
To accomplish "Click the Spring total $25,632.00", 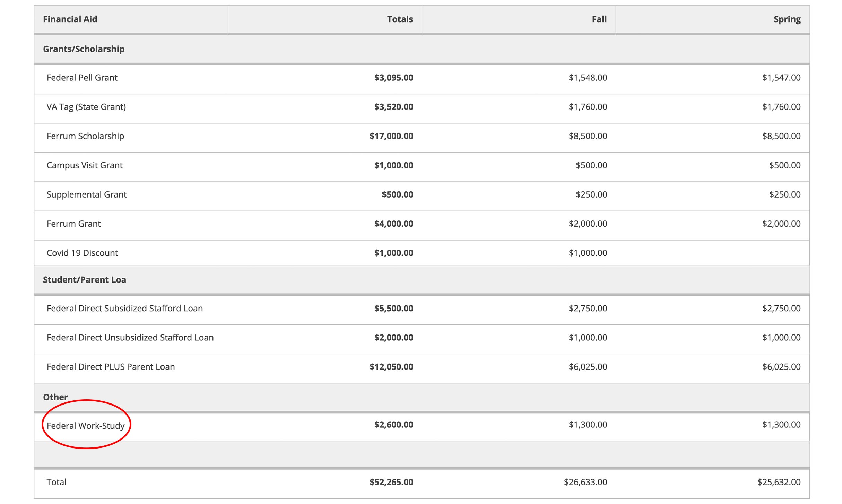I will [779, 482].
